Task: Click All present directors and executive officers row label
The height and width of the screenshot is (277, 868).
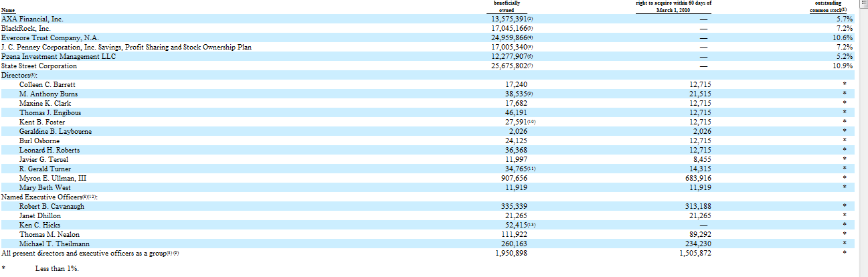Action: [x=91, y=254]
